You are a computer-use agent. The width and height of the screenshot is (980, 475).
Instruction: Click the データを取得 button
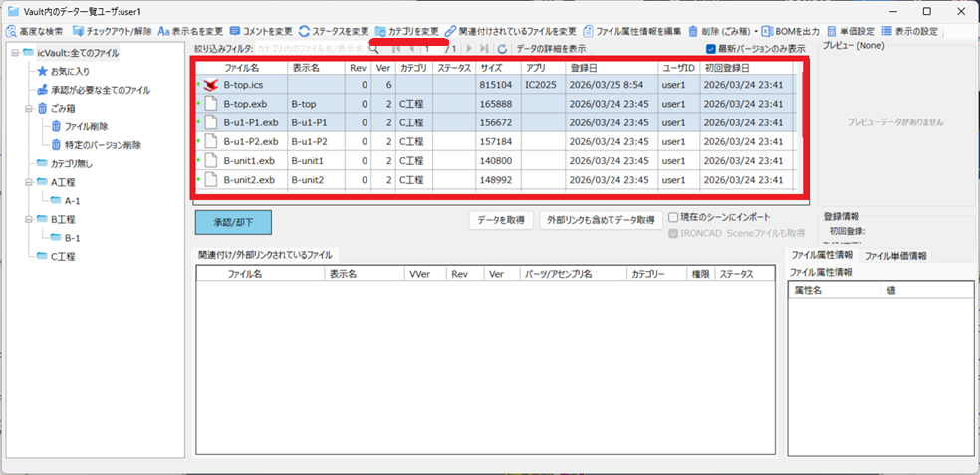coord(501,220)
